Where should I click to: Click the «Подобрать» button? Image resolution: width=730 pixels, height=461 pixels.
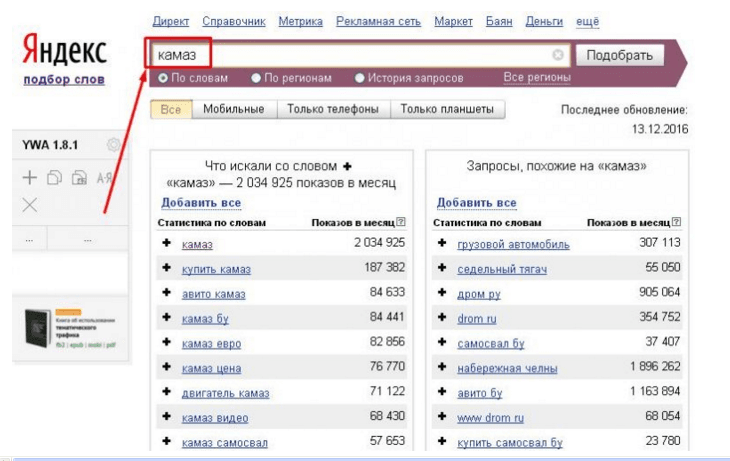point(620,55)
